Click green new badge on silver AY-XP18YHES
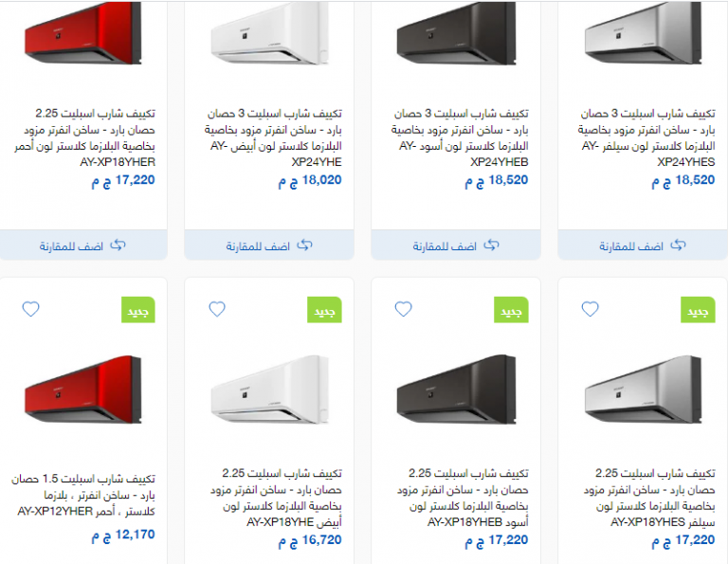 tap(698, 310)
